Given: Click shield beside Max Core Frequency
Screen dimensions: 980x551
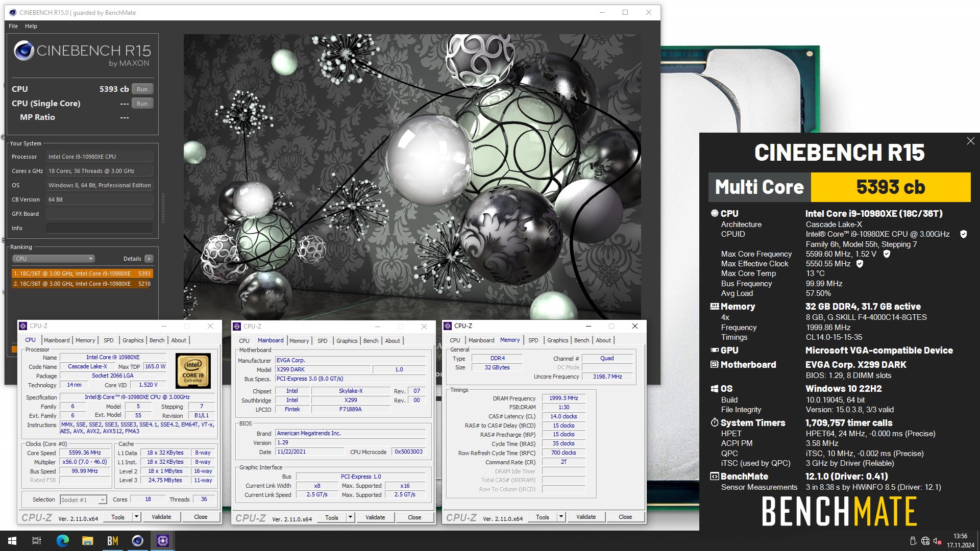Looking at the screenshot, I should click(887, 254).
